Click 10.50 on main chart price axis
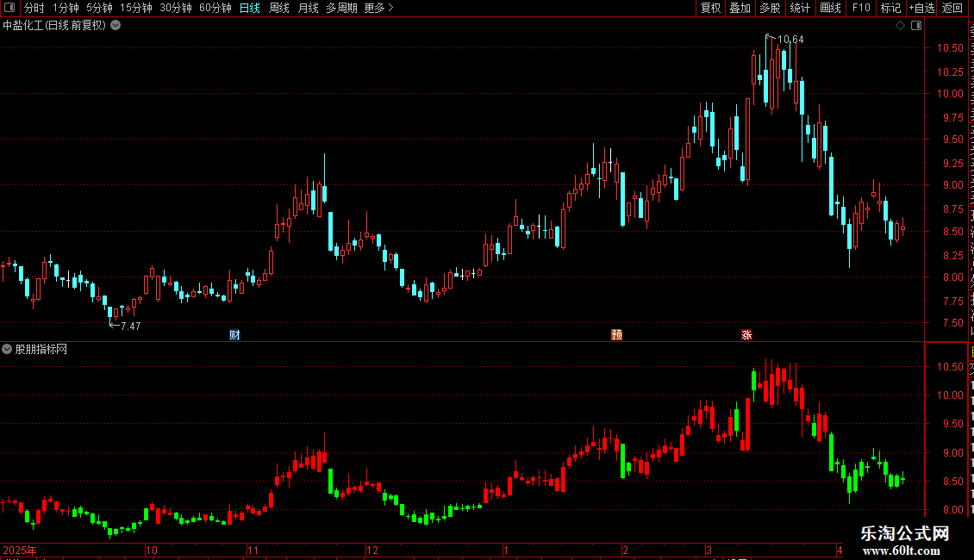The image size is (974, 560). tap(950, 47)
